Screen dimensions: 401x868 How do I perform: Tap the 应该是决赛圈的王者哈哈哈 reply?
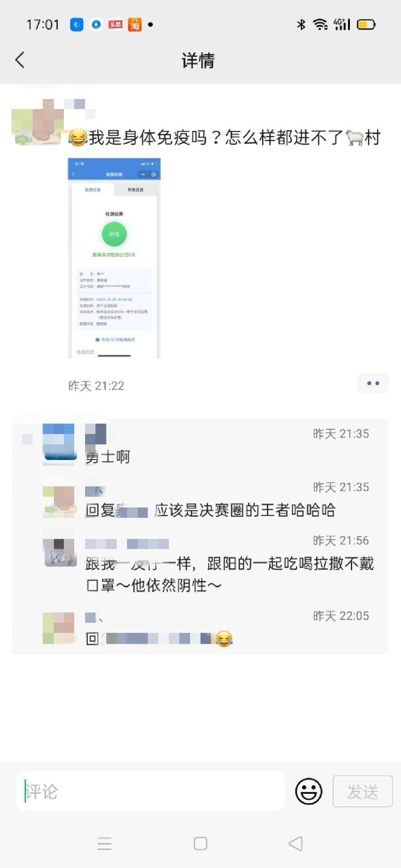point(245,510)
